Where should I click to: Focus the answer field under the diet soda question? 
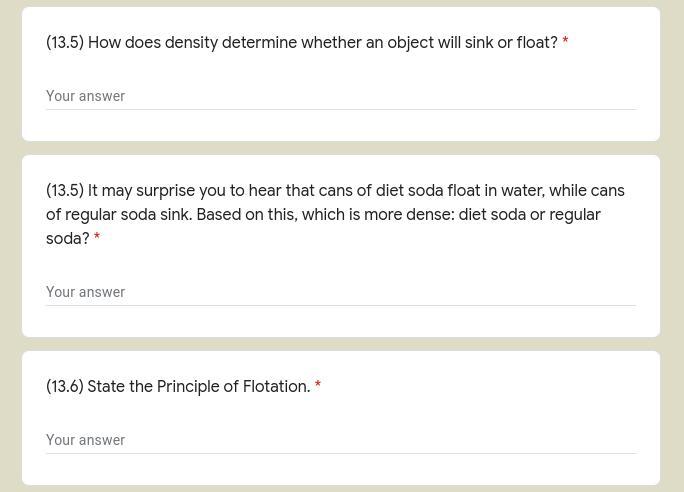click(340, 292)
